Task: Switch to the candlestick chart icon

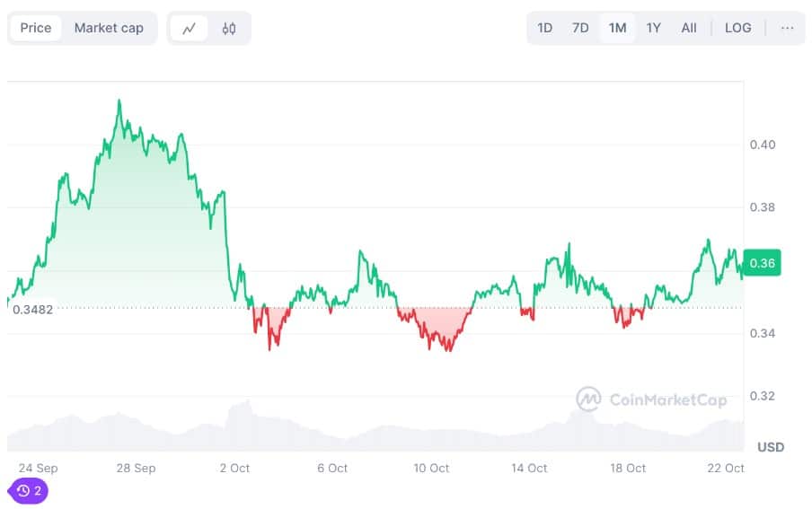Action: [x=229, y=28]
